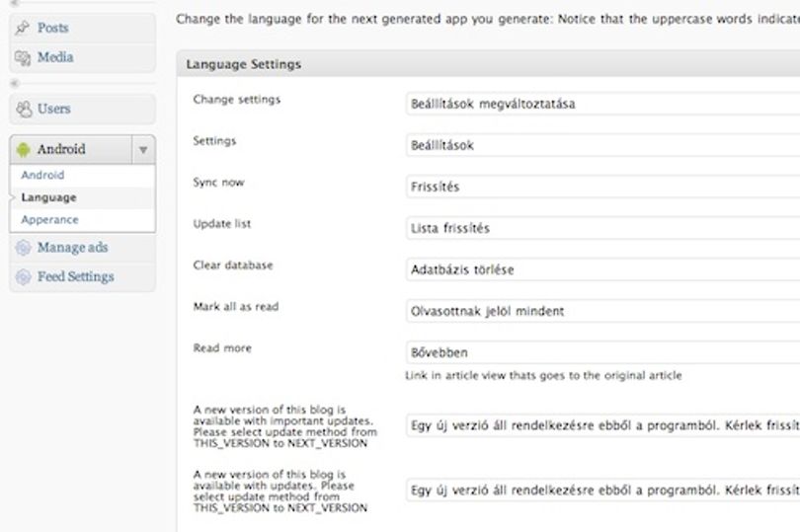800x532 pixels.
Task: Open the Manage ads page
Action: [72, 248]
